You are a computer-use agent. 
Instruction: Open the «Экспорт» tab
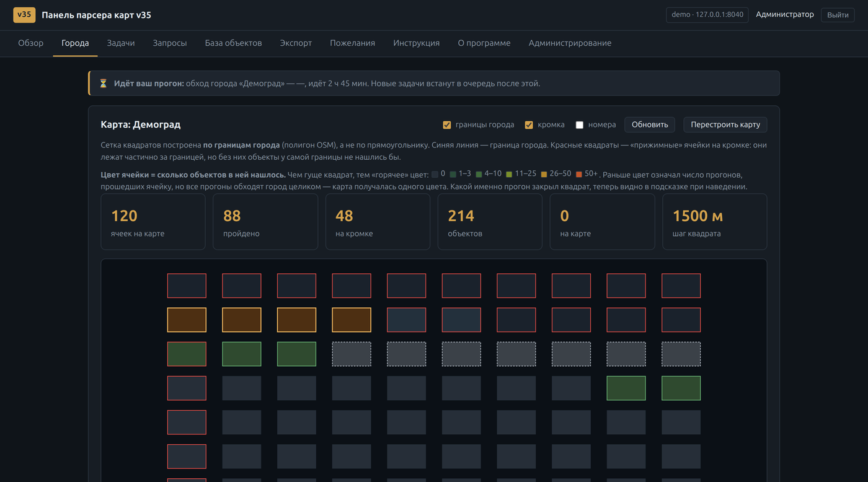pyautogui.click(x=296, y=43)
